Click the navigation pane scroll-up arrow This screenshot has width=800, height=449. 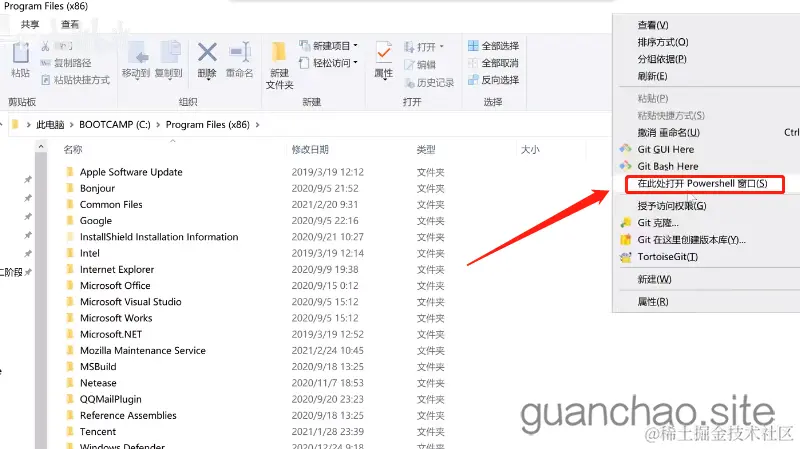41,147
